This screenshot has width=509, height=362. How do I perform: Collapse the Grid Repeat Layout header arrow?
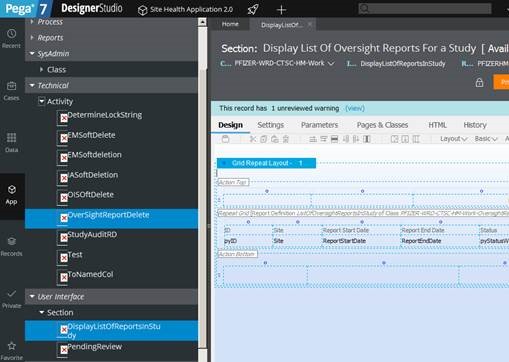(x=224, y=163)
